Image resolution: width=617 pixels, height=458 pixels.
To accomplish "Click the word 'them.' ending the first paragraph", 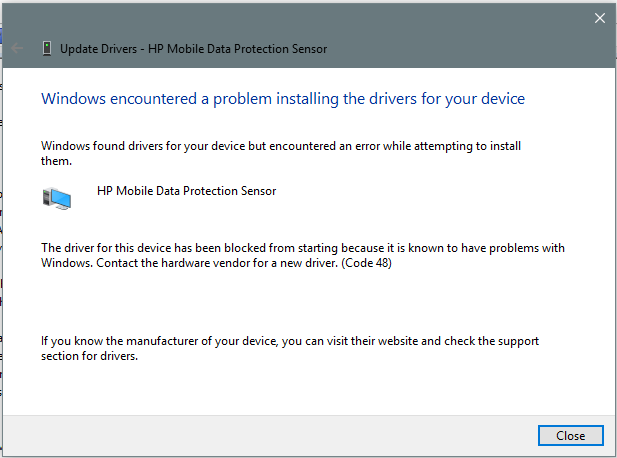I will pyautogui.click(x=56, y=160).
